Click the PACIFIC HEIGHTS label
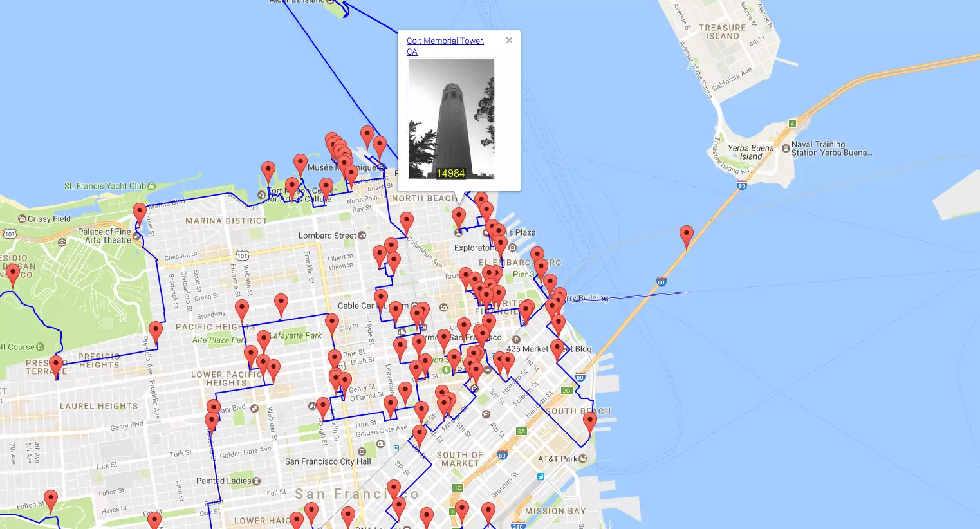The image size is (980, 529). pos(215,327)
